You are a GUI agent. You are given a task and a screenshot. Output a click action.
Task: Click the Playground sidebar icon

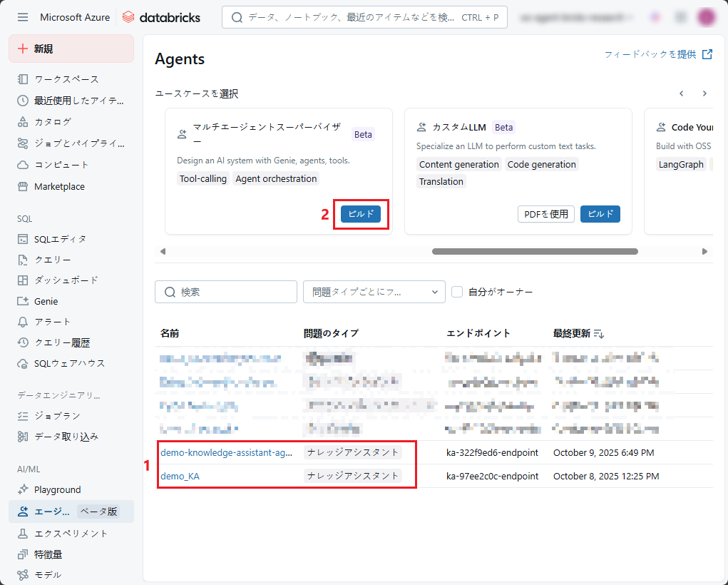[23, 489]
